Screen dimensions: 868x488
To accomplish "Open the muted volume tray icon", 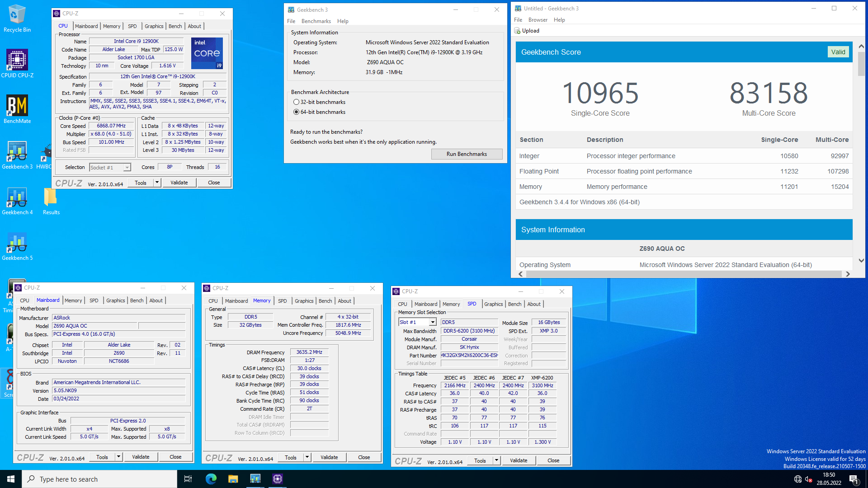I will [x=809, y=479].
